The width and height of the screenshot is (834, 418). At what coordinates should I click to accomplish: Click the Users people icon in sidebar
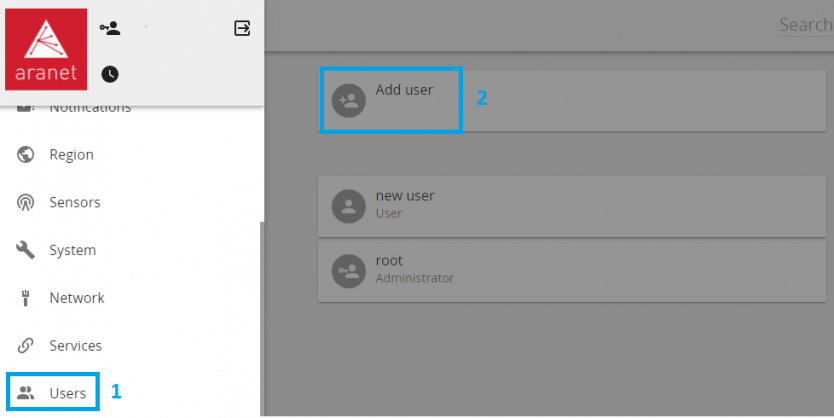tap(27, 393)
